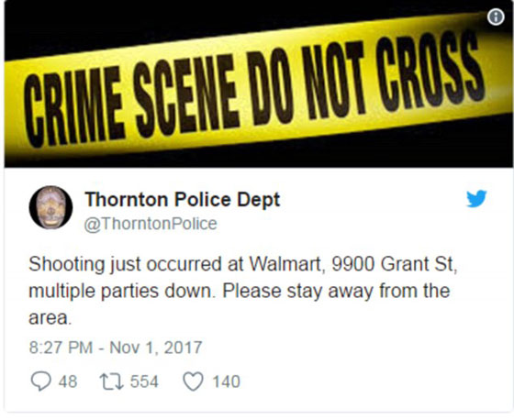Click the tweet line mentioning Walmart
This screenshot has width=514, height=420.
pyautogui.click(x=243, y=264)
